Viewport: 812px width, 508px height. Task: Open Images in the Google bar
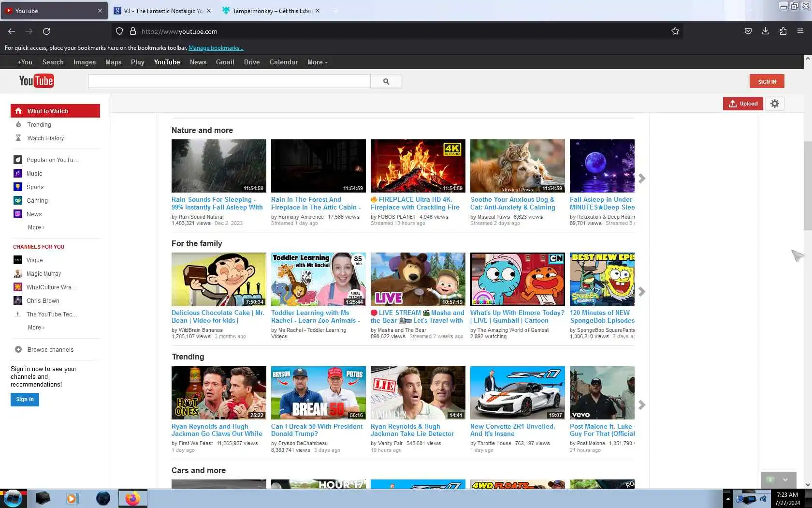point(85,62)
